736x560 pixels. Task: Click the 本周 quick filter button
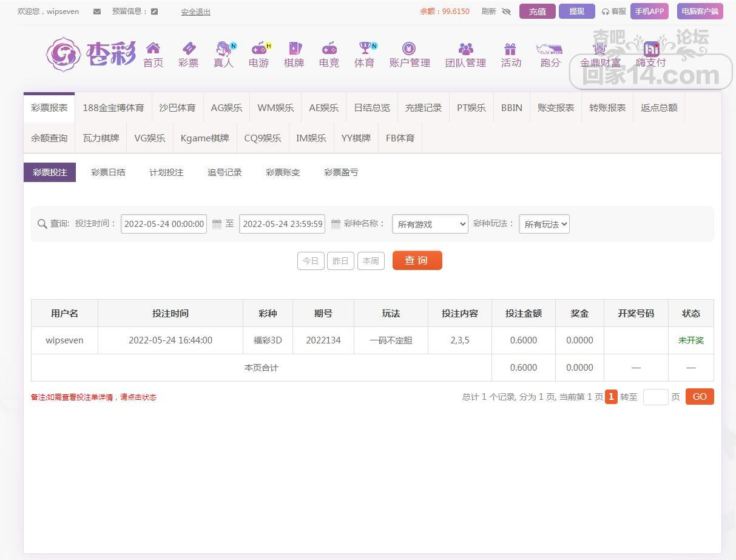point(371,261)
